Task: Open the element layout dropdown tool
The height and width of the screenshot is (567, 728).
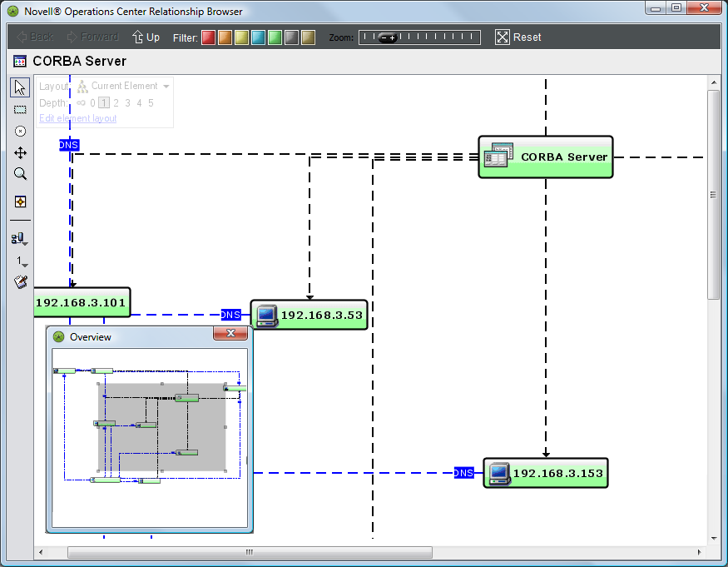Action: coord(19,239)
